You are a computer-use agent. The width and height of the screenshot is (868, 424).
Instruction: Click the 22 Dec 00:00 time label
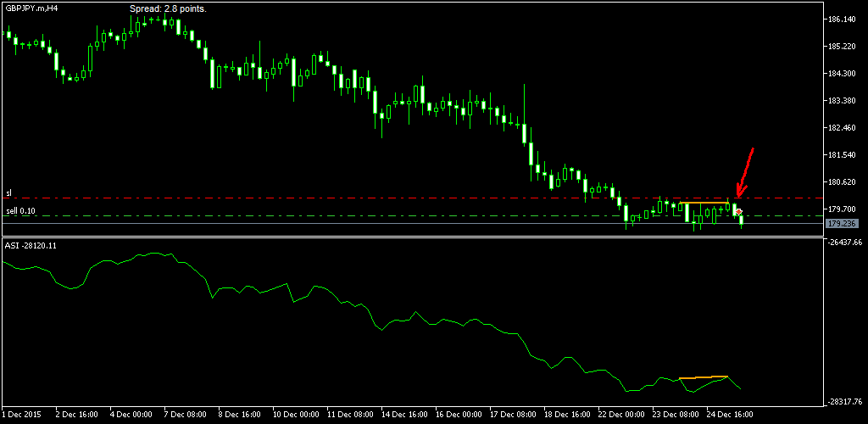621,414
